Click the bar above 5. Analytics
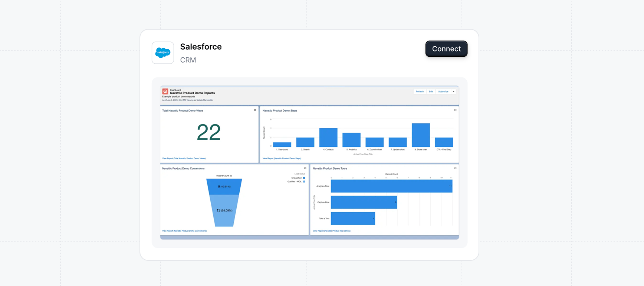 351,140
